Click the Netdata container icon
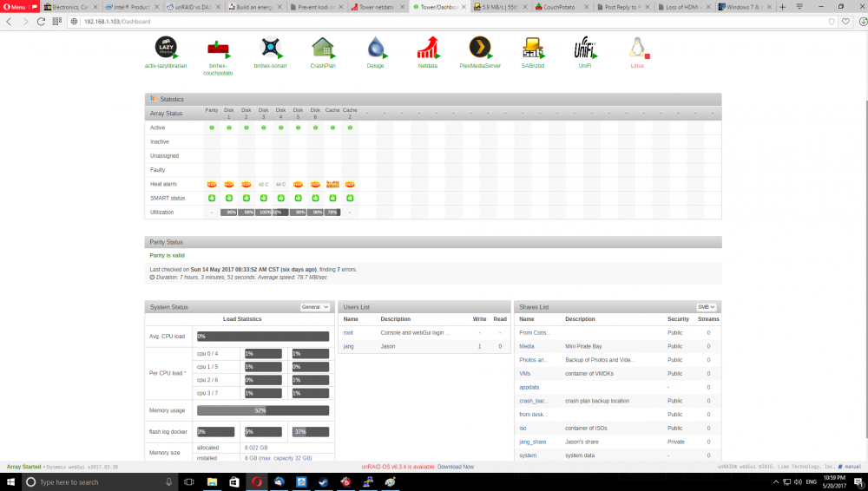The width and height of the screenshot is (868, 491). [x=427, y=48]
